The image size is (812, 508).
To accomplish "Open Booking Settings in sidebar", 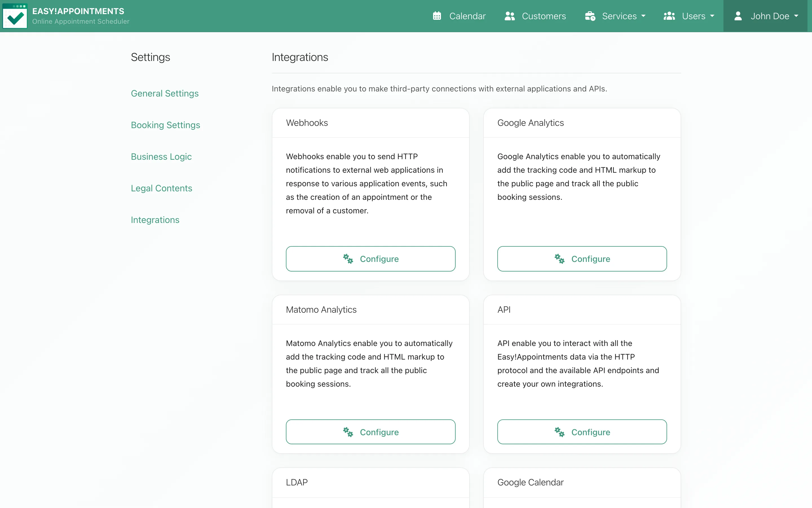I will (166, 125).
